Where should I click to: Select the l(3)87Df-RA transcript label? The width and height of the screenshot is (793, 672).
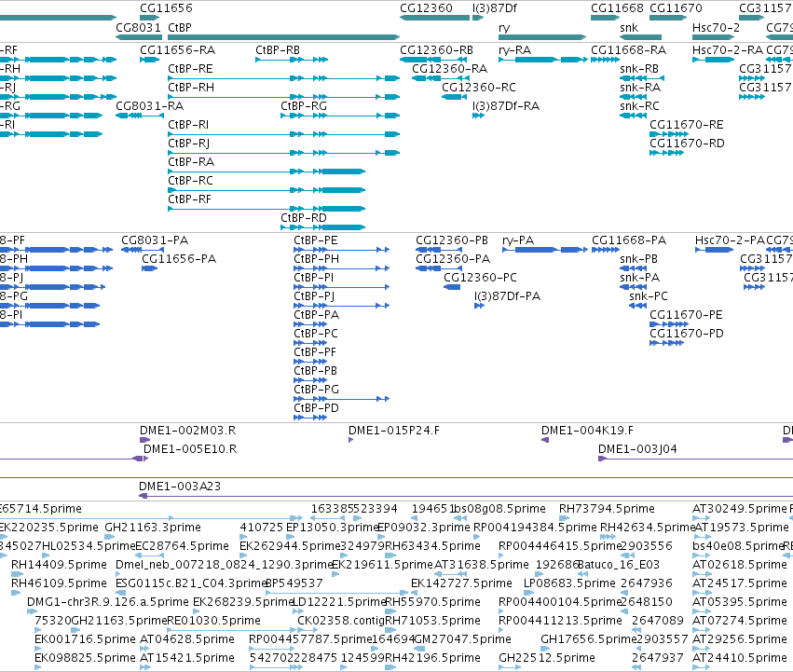coord(506,106)
